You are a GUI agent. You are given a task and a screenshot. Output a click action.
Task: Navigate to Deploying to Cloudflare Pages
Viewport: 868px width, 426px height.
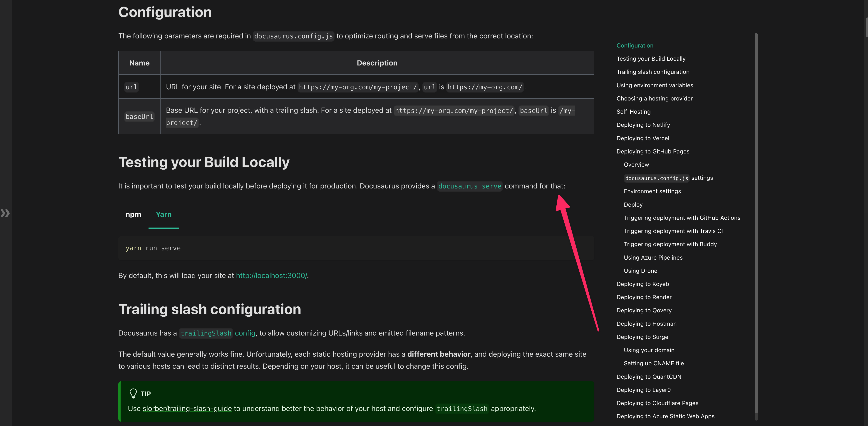tap(657, 403)
